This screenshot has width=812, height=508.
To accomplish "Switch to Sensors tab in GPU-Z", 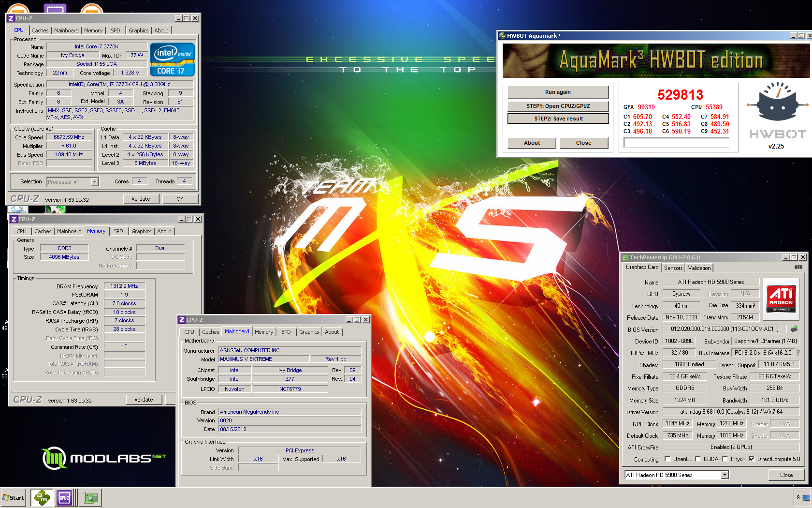I will 673,268.
